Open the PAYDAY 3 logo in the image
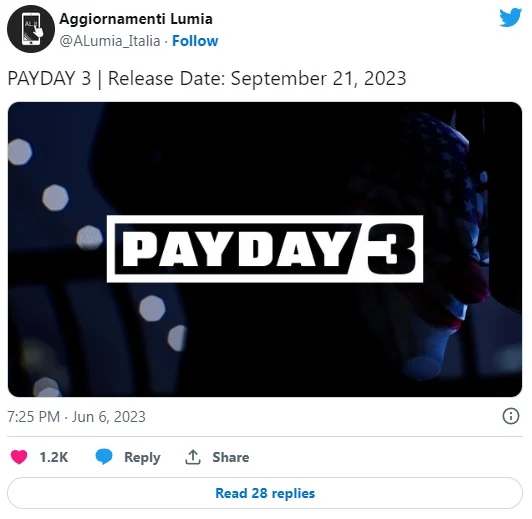 coord(265,249)
